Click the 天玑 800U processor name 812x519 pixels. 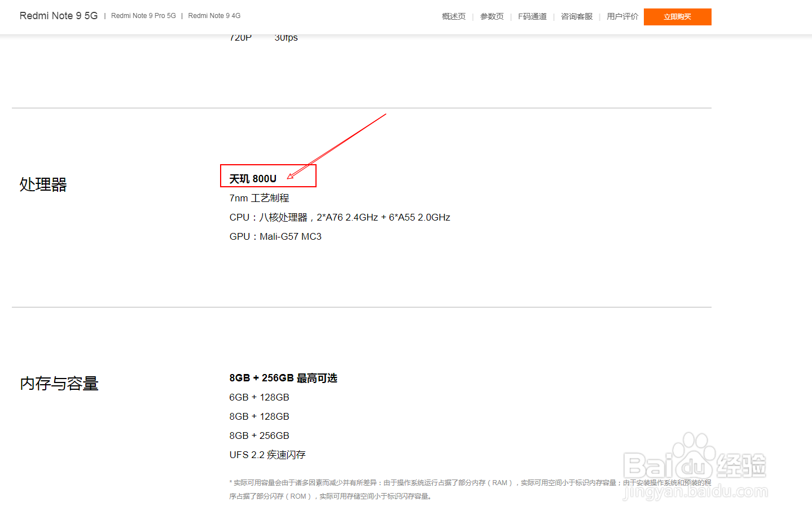point(253,179)
